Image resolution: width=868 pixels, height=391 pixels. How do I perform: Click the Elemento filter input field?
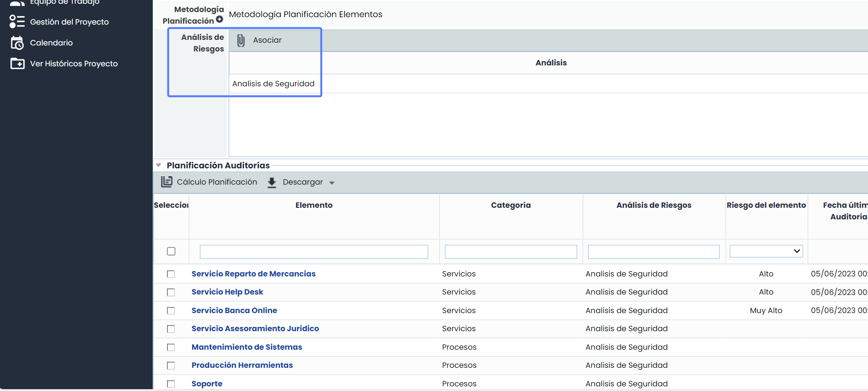point(314,252)
